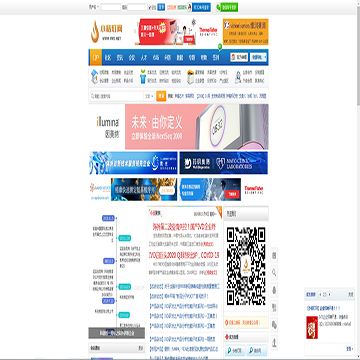Click the right search button under QR panel
This screenshot has height=360, width=360.
[257, 351]
